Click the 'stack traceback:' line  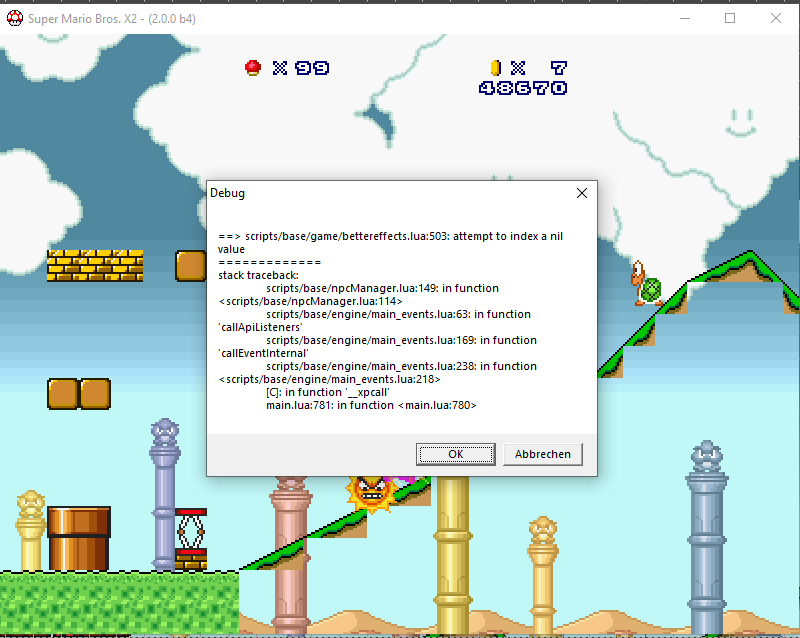coord(258,275)
